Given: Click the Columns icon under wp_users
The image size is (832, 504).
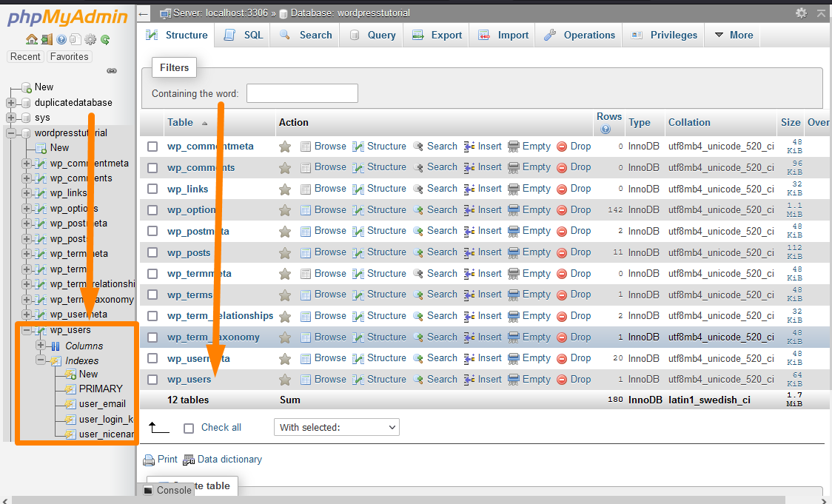Looking at the screenshot, I should coord(56,346).
